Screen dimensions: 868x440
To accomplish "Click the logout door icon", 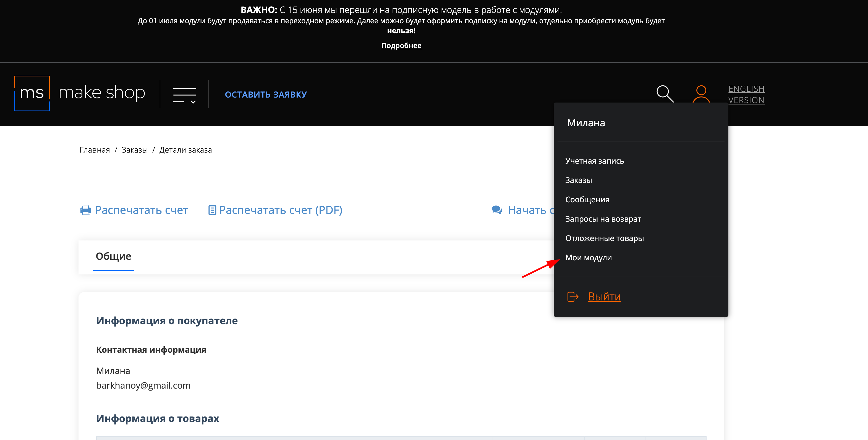I will coord(572,297).
